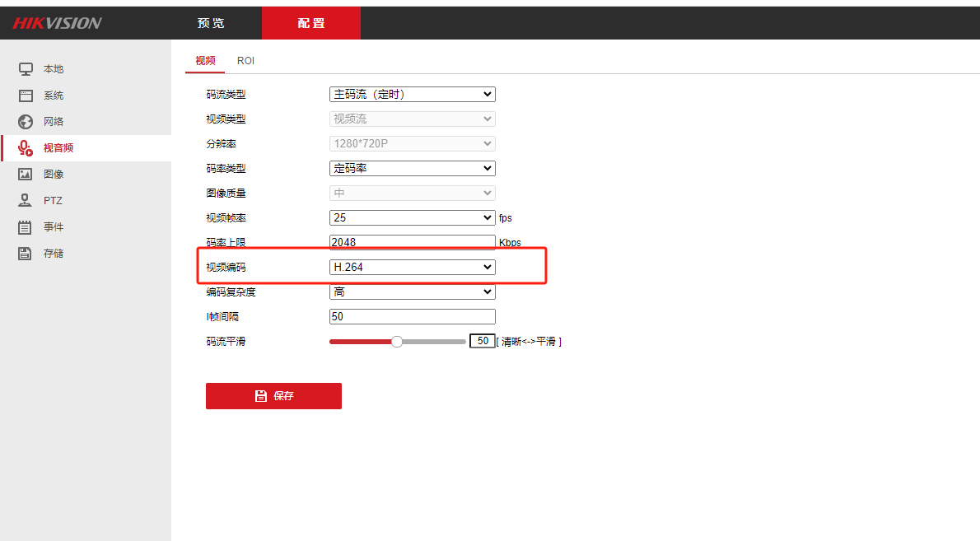Screen dimensions: 980x541
Task: Open the 码率类型 bitrate type dropdown
Action: pos(413,168)
